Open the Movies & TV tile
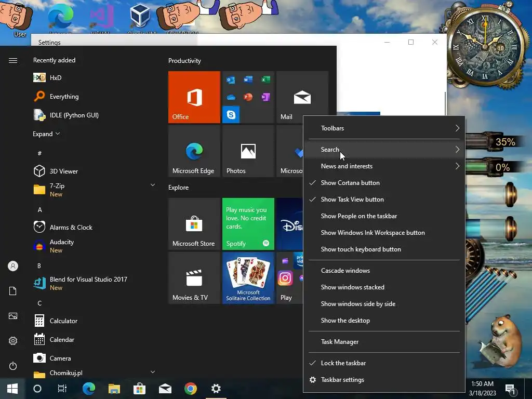 coord(194,278)
